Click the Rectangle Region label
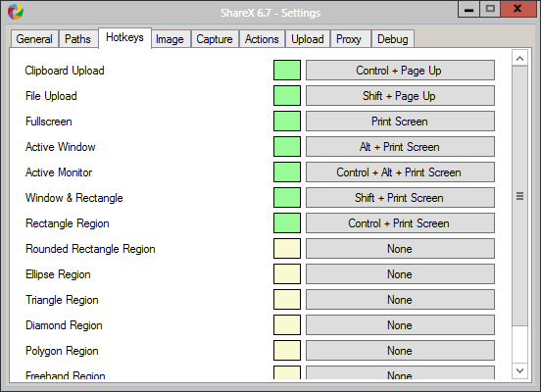Screen dimensions: 541x392 (68, 223)
